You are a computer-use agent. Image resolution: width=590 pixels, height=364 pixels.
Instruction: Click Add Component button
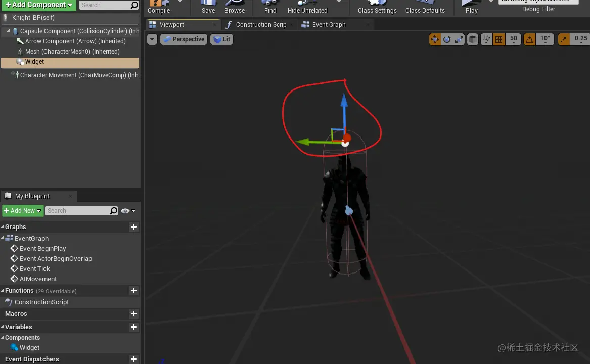coord(39,5)
